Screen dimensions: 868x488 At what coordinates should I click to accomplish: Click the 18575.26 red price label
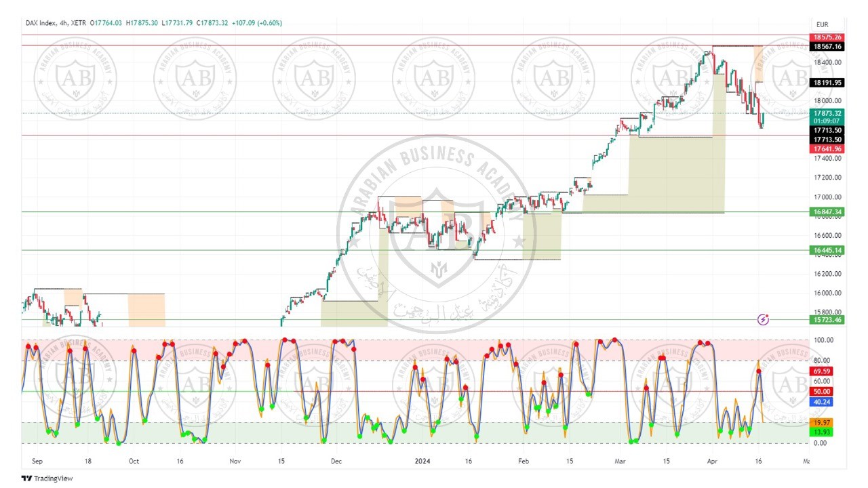tap(827, 37)
